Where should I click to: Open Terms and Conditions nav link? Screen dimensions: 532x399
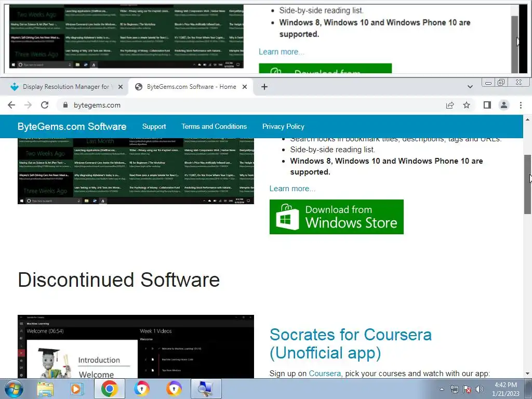click(x=214, y=127)
